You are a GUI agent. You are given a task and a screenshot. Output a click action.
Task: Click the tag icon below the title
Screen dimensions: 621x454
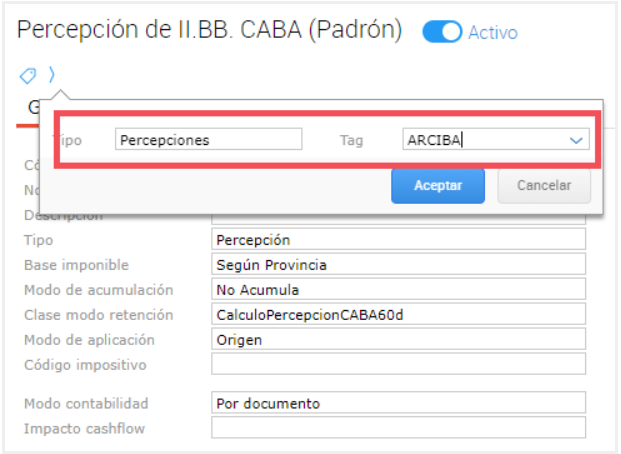pyautogui.click(x=27, y=75)
